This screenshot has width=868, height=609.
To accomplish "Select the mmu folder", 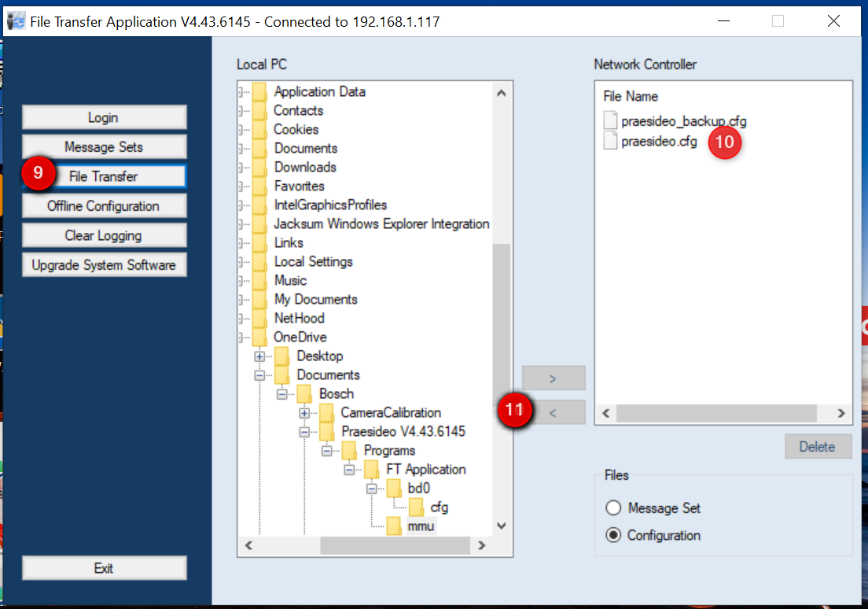I will tap(421, 526).
